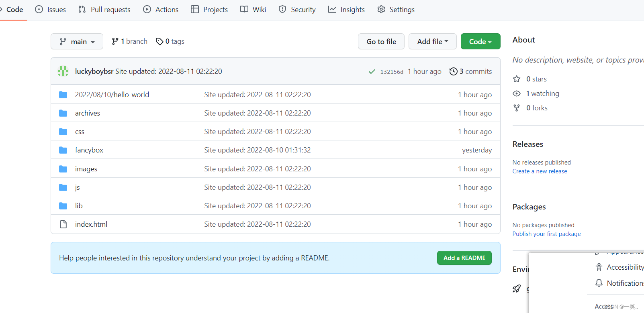Open header commit message Site updated 02:22:20
This screenshot has height=313, width=644.
169,71
